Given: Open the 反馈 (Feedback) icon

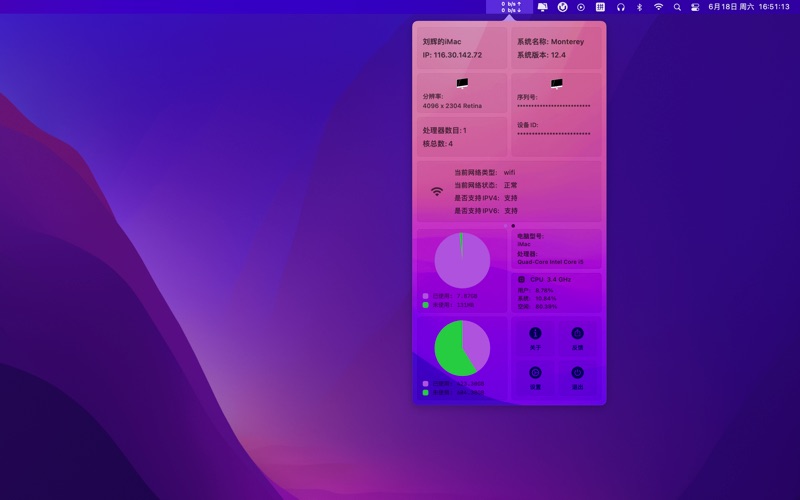Looking at the screenshot, I should click(577, 334).
